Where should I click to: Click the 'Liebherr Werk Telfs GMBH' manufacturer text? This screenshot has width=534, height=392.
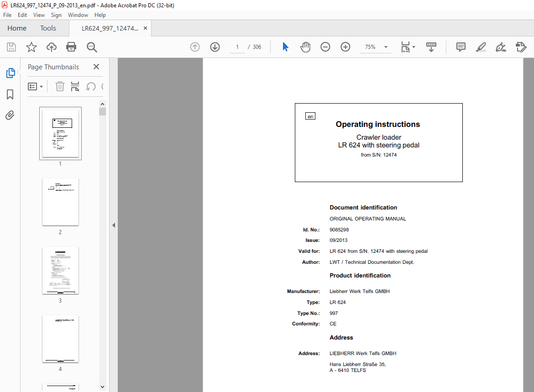[360, 292]
